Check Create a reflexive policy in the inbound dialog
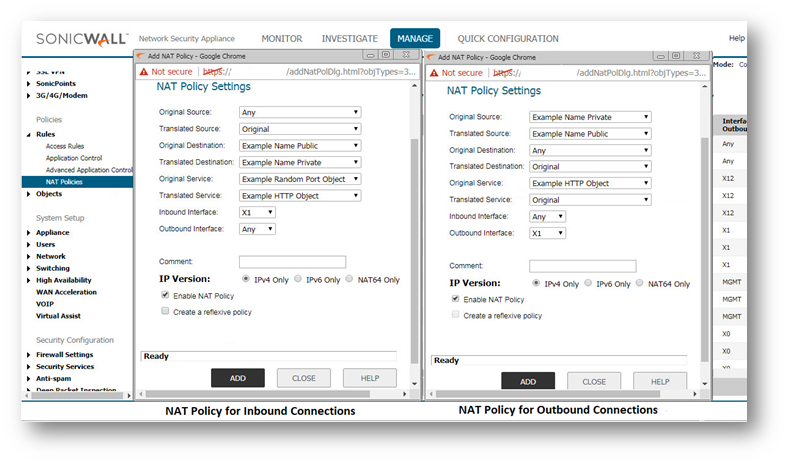The width and height of the screenshot is (789, 464). (x=165, y=312)
